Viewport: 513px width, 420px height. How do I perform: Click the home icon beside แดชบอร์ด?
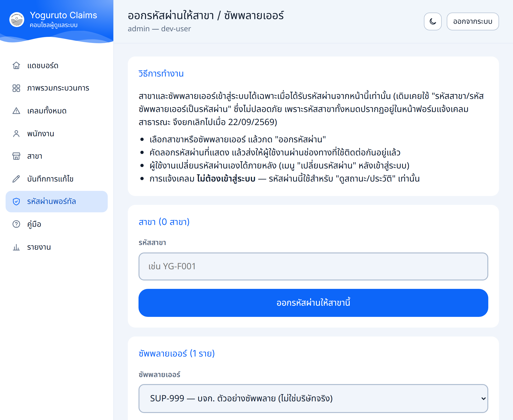(16, 66)
